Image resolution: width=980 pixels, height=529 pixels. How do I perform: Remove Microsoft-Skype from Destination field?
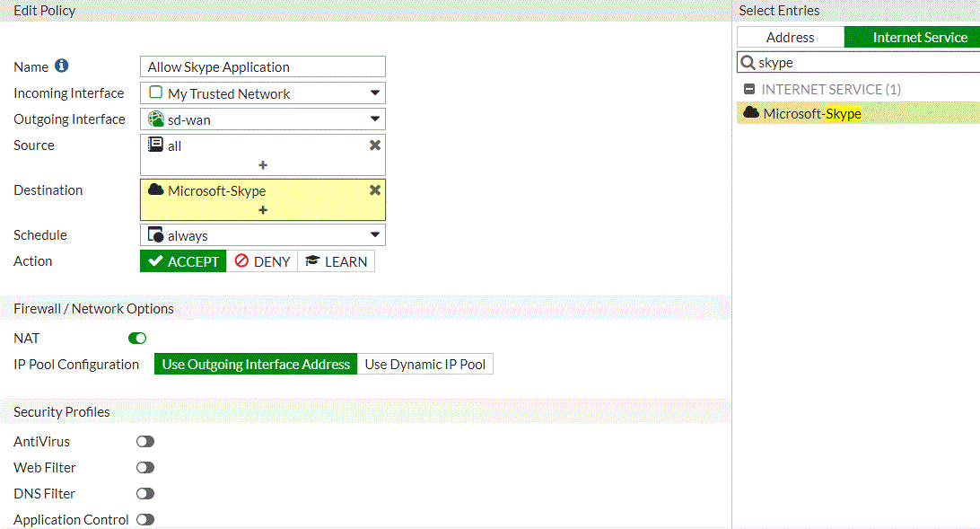pos(375,190)
